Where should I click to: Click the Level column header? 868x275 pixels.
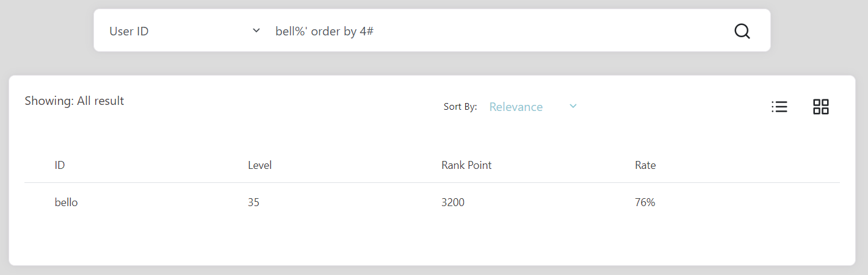[x=259, y=165]
